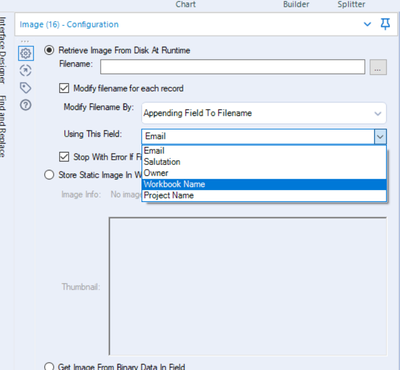The image size is (400, 370).
Task: Toggle Stop With Error checkbox
Action: pos(64,157)
